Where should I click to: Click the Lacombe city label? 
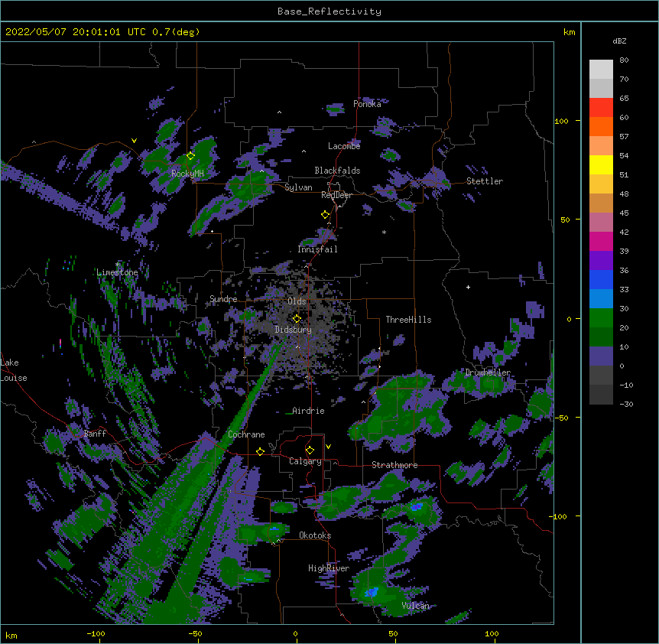tap(344, 146)
